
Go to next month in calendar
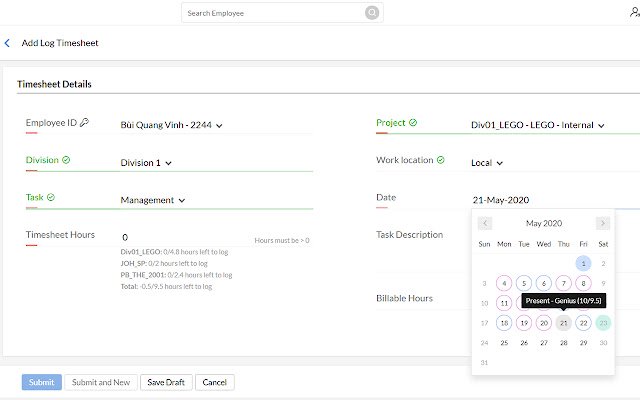point(602,223)
